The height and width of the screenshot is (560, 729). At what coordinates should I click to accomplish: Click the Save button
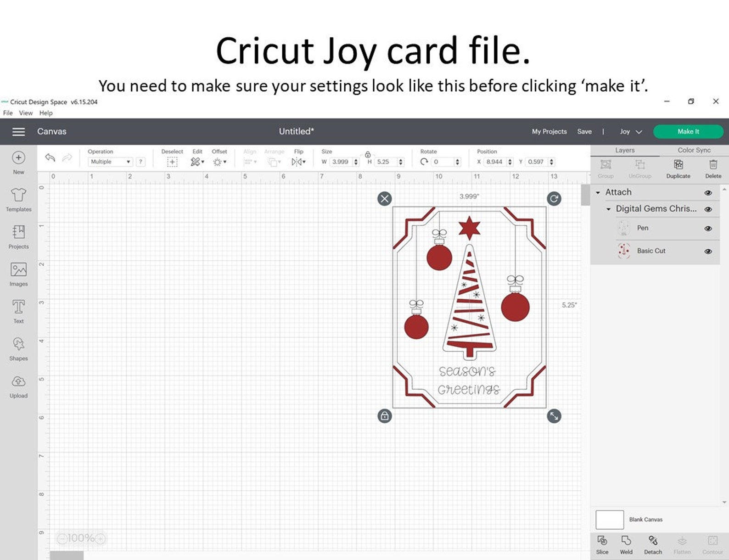(x=584, y=132)
